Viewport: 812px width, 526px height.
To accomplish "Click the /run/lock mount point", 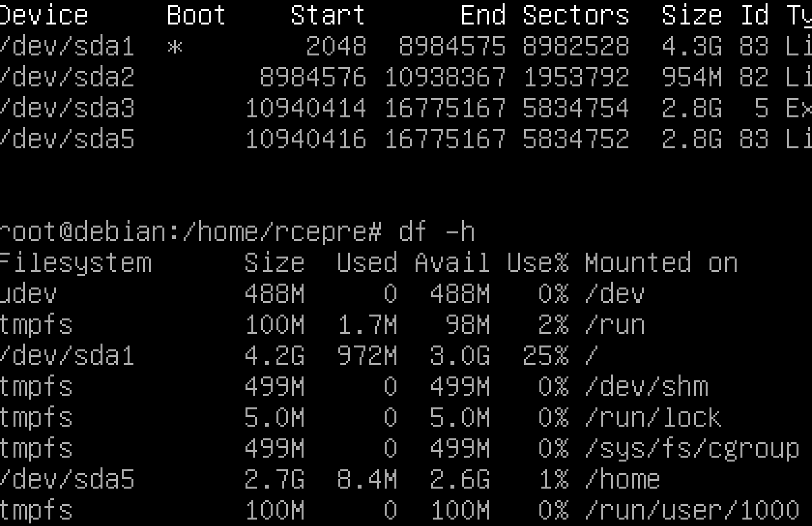I will [653, 418].
